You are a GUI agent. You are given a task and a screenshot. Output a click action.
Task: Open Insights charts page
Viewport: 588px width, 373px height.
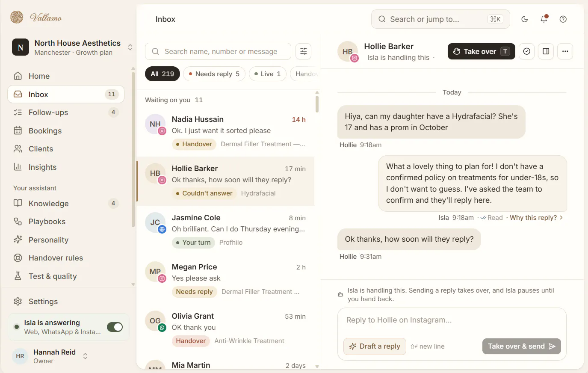click(66, 167)
